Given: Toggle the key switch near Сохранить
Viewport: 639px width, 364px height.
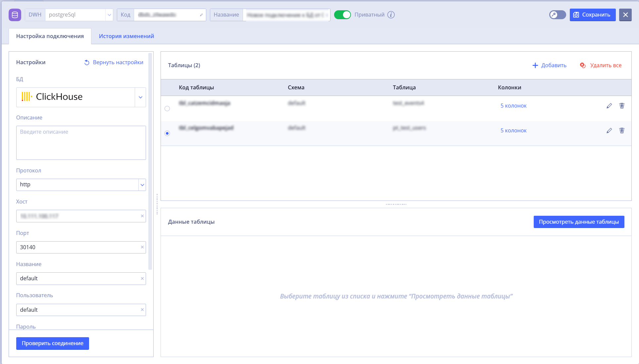Looking at the screenshot, I should coord(558,15).
